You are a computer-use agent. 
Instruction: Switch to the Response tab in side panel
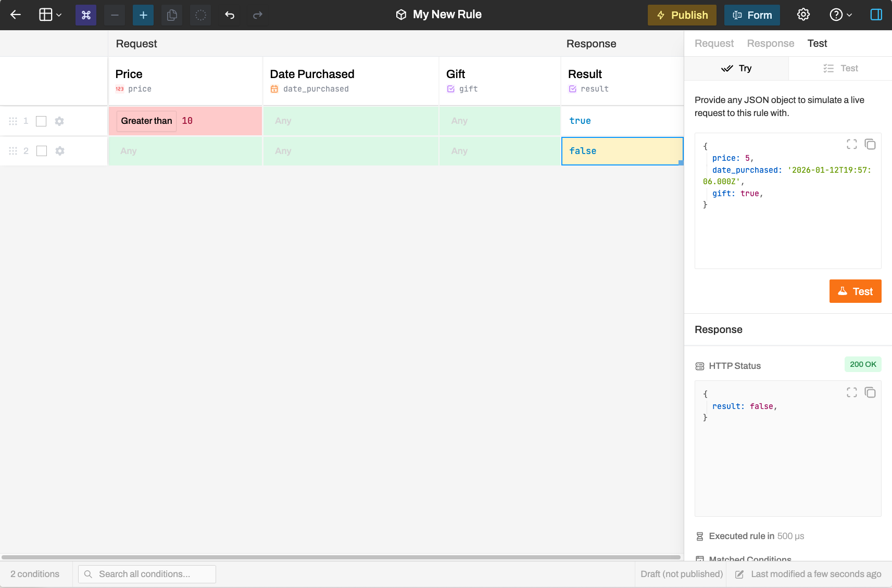click(x=770, y=44)
